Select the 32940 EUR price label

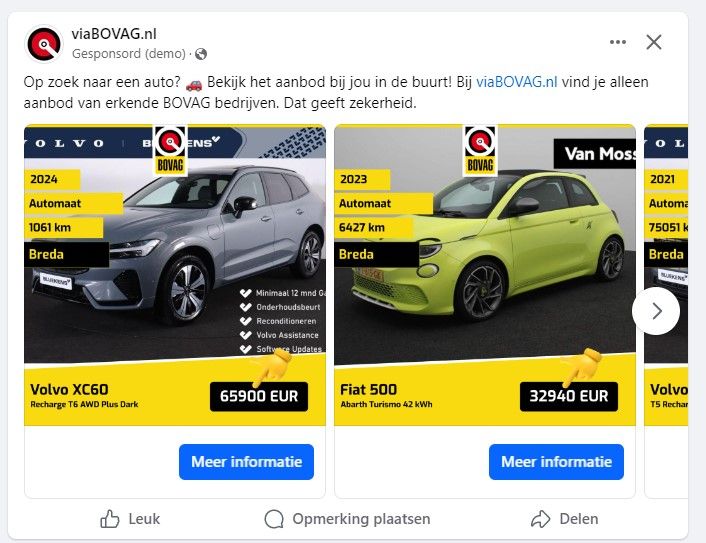(x=569, y=396)
